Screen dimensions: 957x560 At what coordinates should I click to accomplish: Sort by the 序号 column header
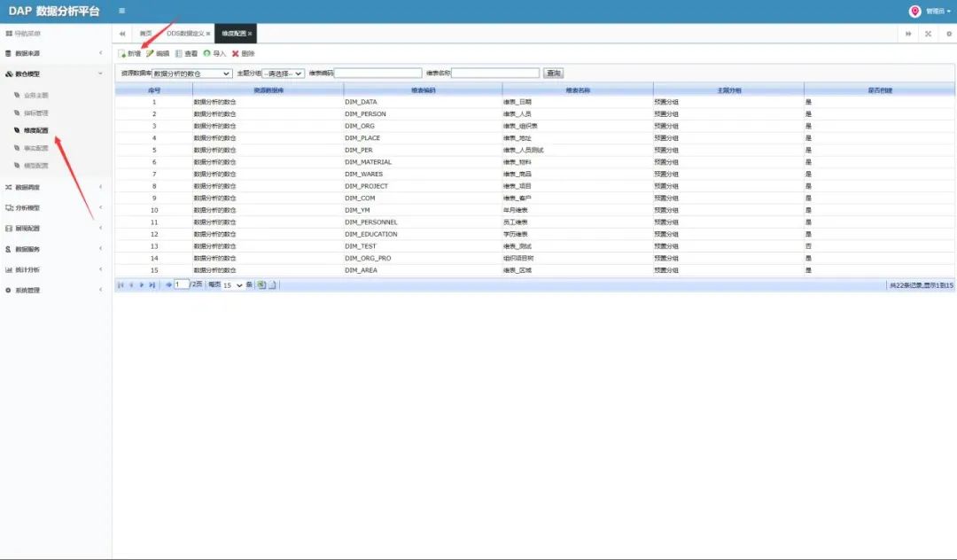(154, 90)
